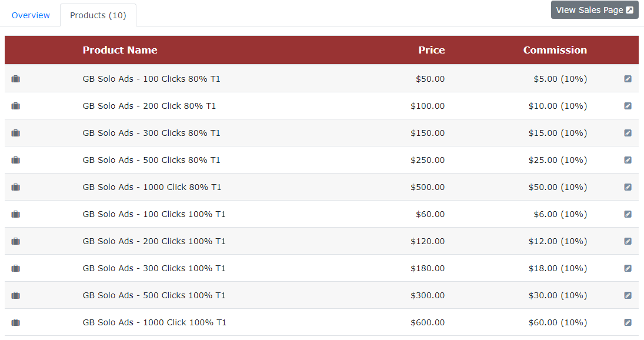Click product name GB Solo Ads 200 Click 80% T1
The image size is (644, 340).
pyautogui.click(x=149, y=106)
